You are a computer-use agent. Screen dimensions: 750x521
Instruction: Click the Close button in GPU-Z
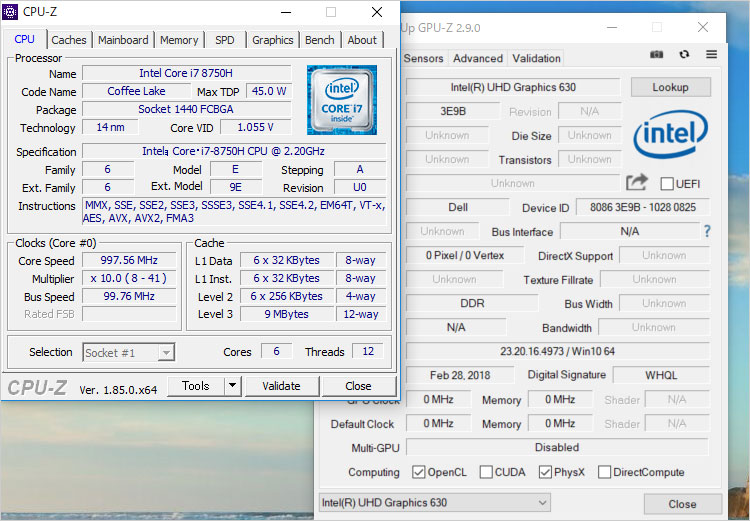682,504
